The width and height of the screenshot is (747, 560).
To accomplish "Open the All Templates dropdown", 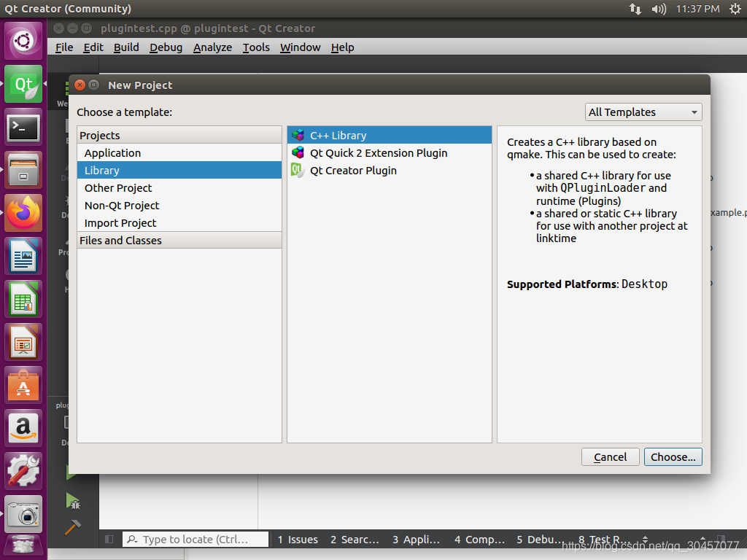I will click(643, 112).
